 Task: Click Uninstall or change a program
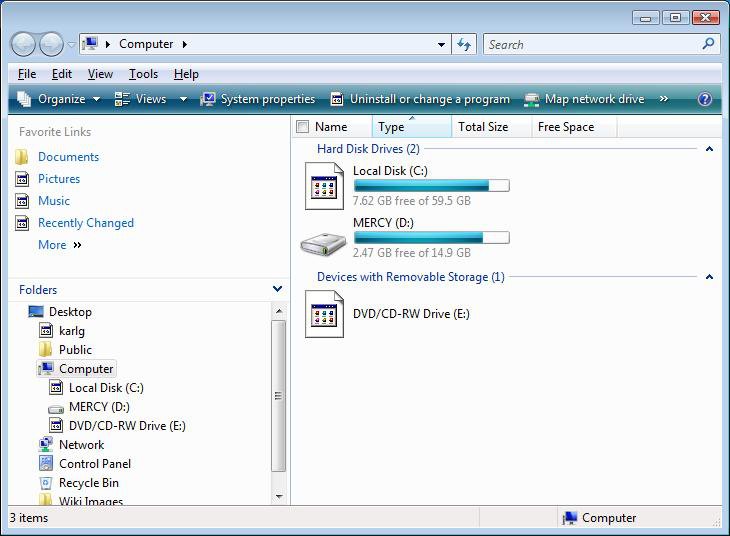(420, 99)
